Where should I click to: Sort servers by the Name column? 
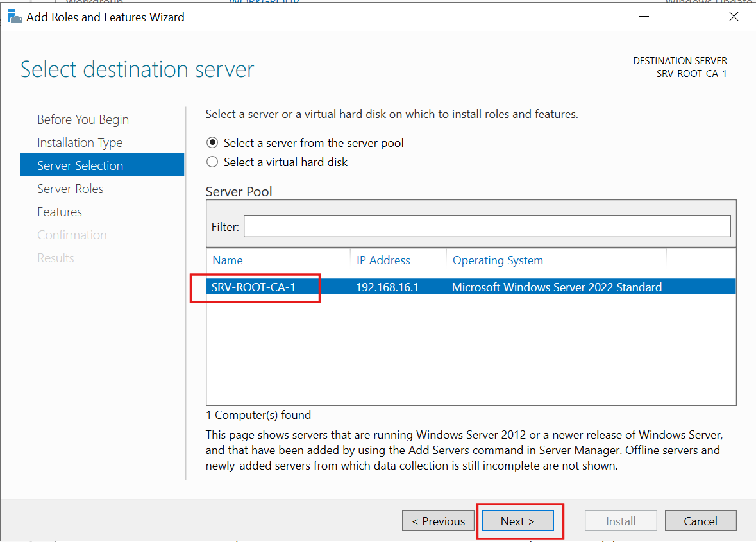click(228, 260)
